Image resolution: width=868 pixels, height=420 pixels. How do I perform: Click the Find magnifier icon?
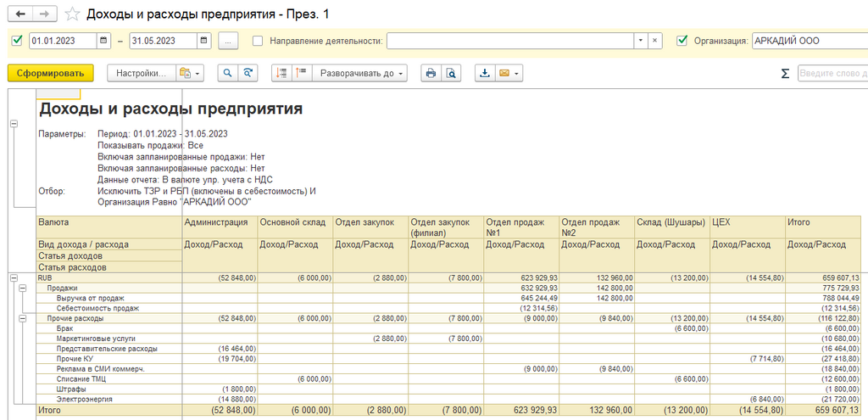(x=227, y=73)
